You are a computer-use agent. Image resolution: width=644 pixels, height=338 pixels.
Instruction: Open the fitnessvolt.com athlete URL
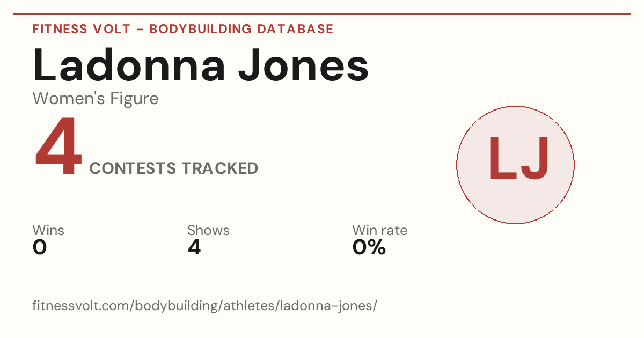pos(205,306)
